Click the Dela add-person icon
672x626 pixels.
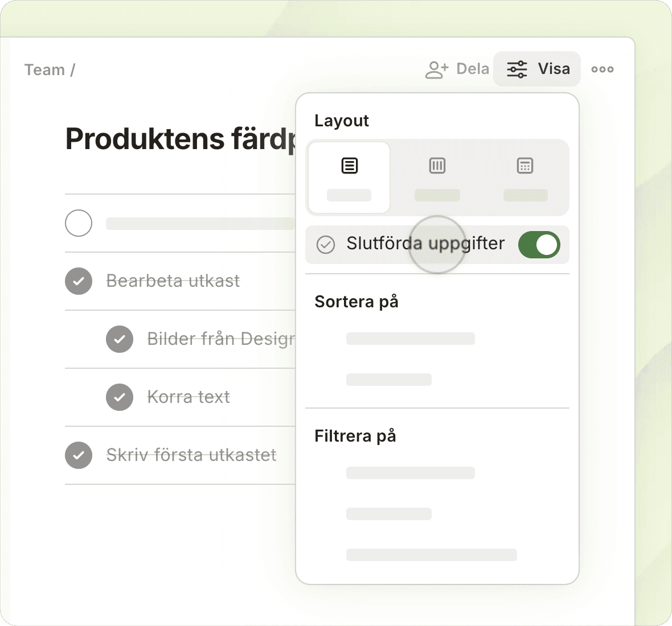click(x=437, y=69)
